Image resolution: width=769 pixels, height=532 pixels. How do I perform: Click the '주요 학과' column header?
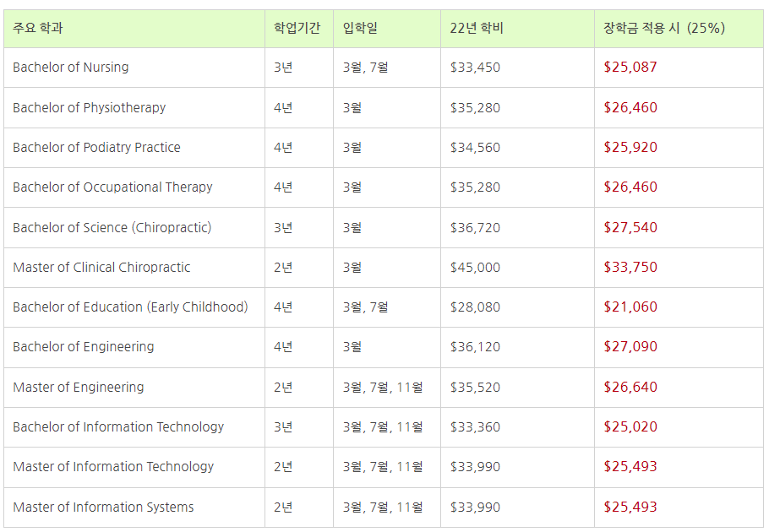point(134,29)
